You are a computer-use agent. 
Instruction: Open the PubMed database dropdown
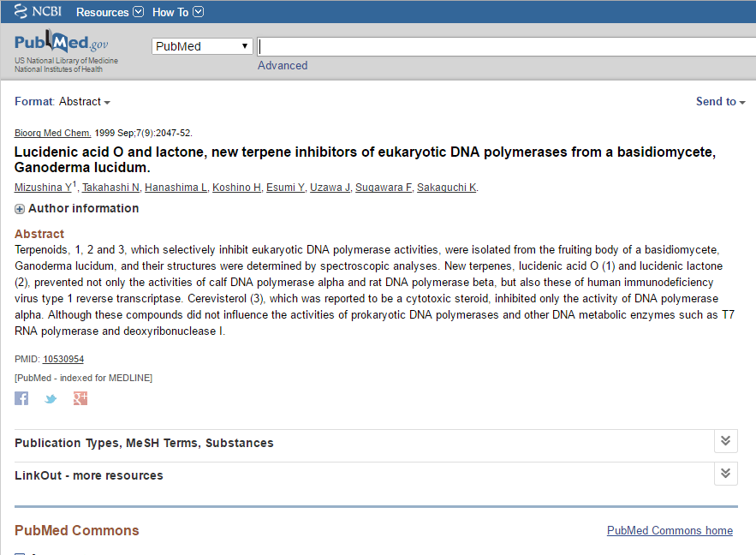coord(202,46)
